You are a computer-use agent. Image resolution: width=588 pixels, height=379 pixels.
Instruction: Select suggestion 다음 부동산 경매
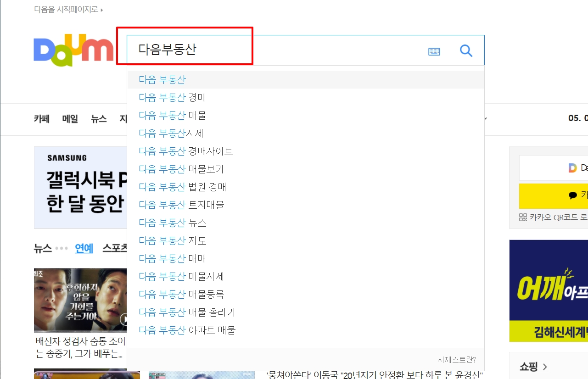click(306, 97)
